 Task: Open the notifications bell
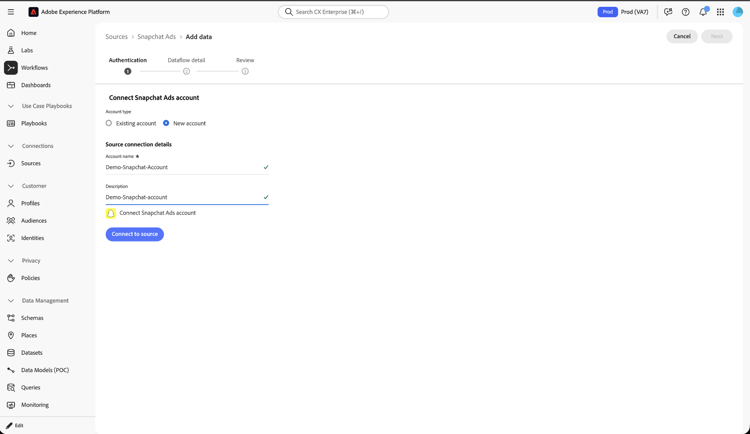tap(703, 12)
